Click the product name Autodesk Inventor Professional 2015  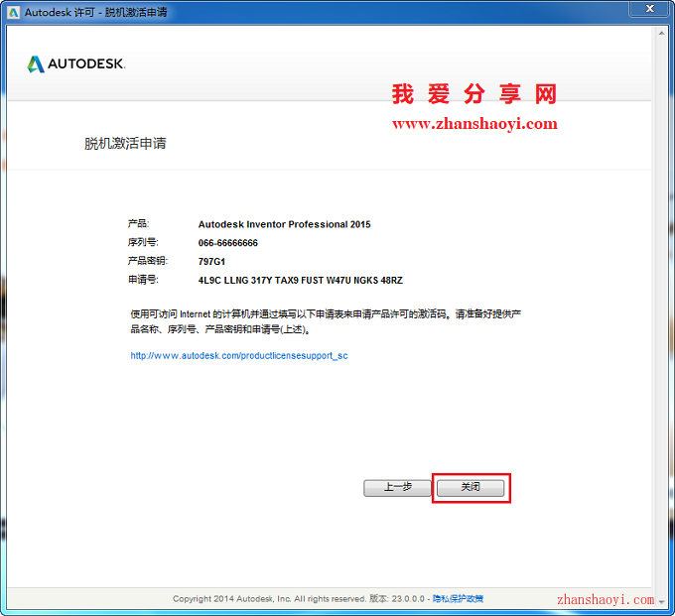(x=284, y=224)
